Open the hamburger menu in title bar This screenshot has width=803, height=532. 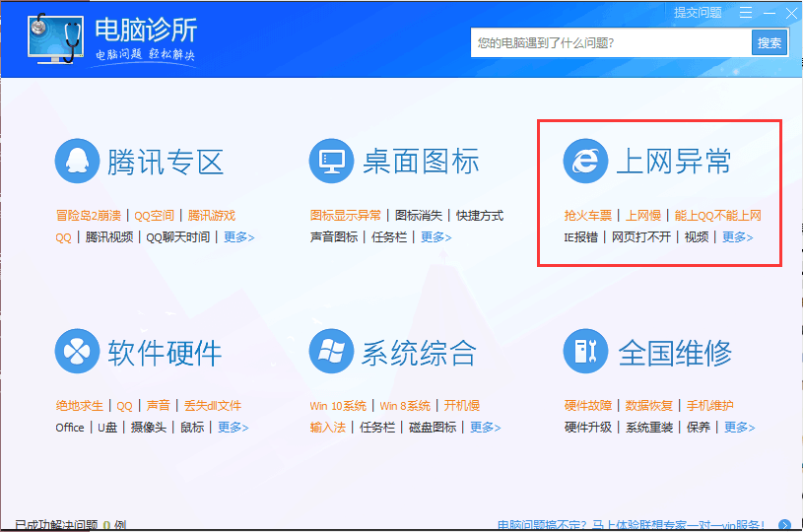[x=746, y=13]
